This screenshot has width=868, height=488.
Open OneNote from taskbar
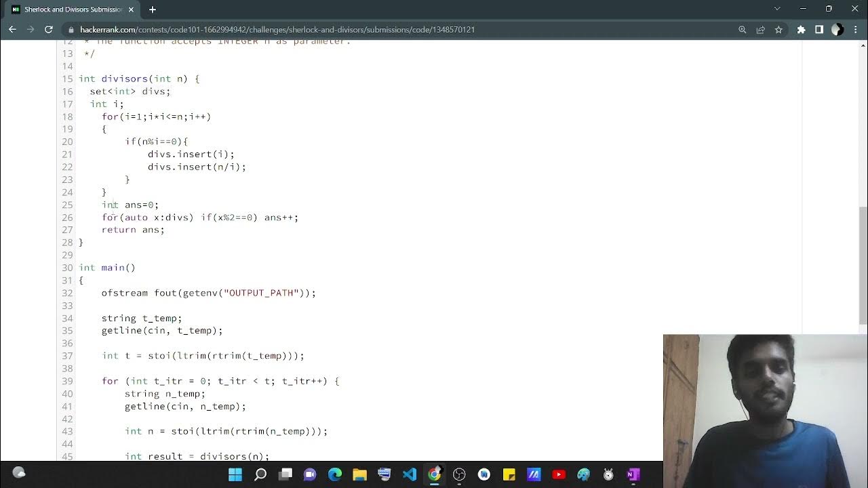click(x=633, y=474)
